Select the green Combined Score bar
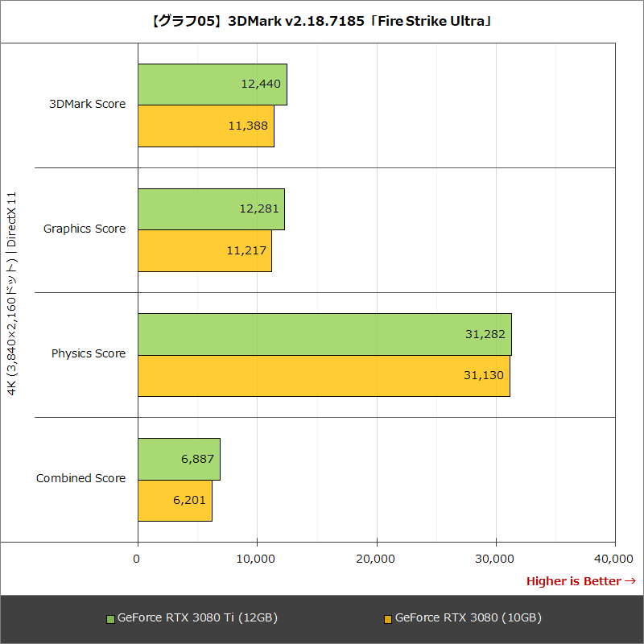Image resolution: width=644 pixels, height=644 pixels. pyautogui.click(x=179, y=459)
